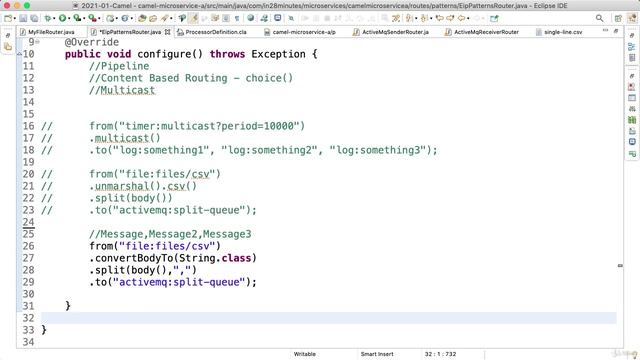
Task: Click the yellow Back navigation arrow
Action: coord(461,18)
